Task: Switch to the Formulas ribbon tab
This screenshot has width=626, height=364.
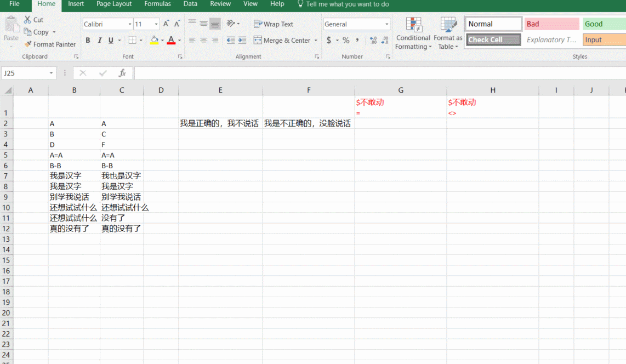Action: [157, 4]
